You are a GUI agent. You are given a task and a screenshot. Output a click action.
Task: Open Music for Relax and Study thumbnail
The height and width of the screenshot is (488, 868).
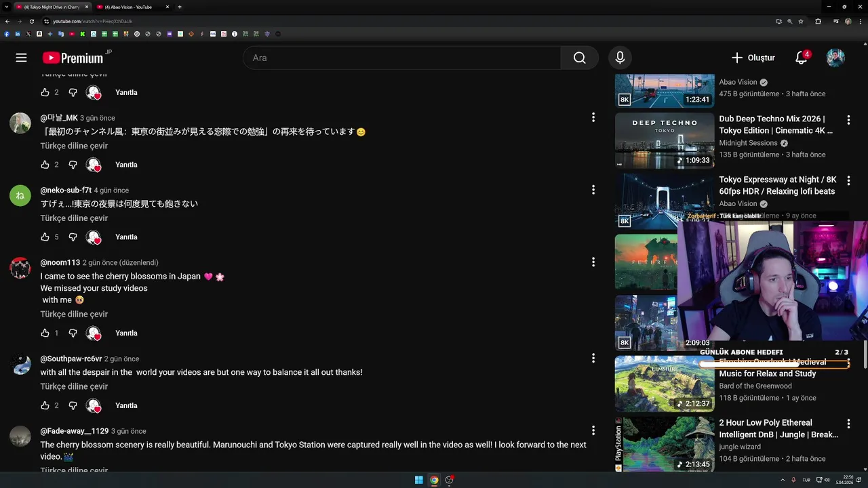pos(665,384)
